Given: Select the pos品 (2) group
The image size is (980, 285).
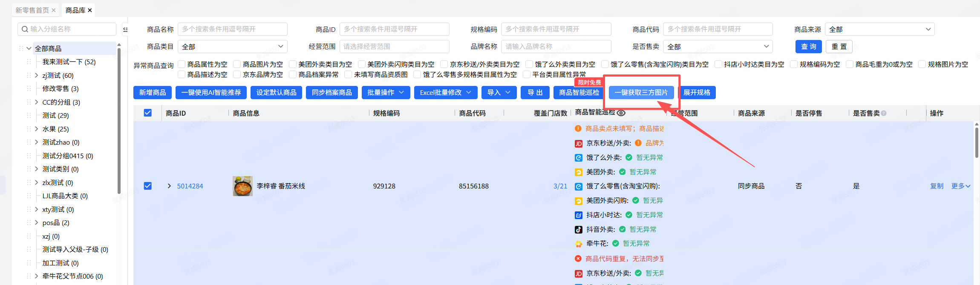Looking at the screenshot, I should click(x=56, y=222).
